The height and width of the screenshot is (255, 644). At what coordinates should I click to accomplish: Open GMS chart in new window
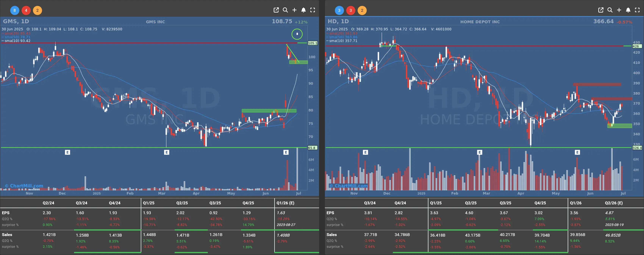(276, 10)
